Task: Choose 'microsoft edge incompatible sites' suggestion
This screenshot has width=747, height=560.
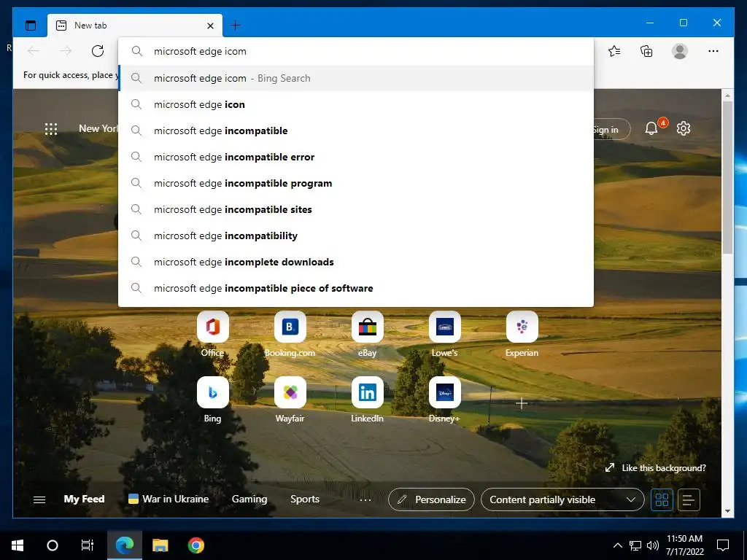Action: coord(356,209)
